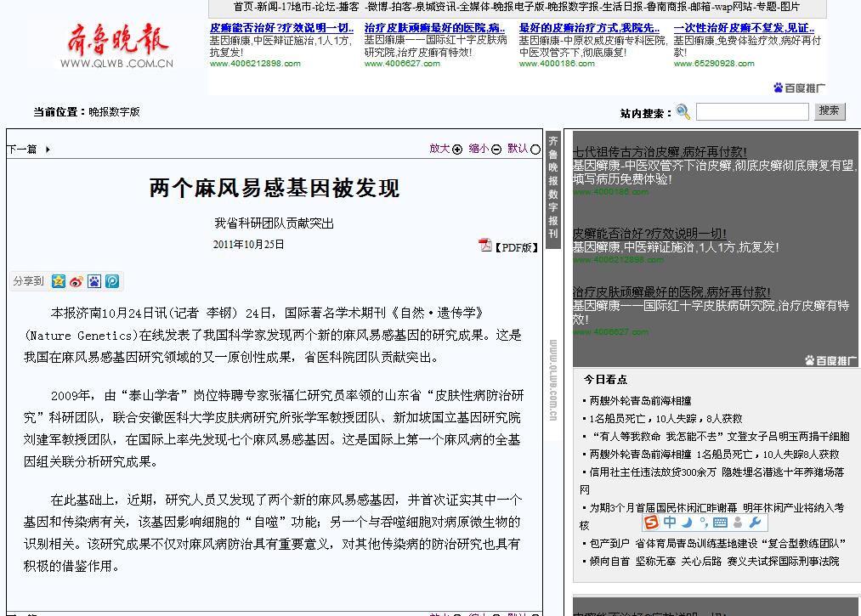Open the PDF version icon
This screenshot has height=616, width=861.
[x=485, y=246]
